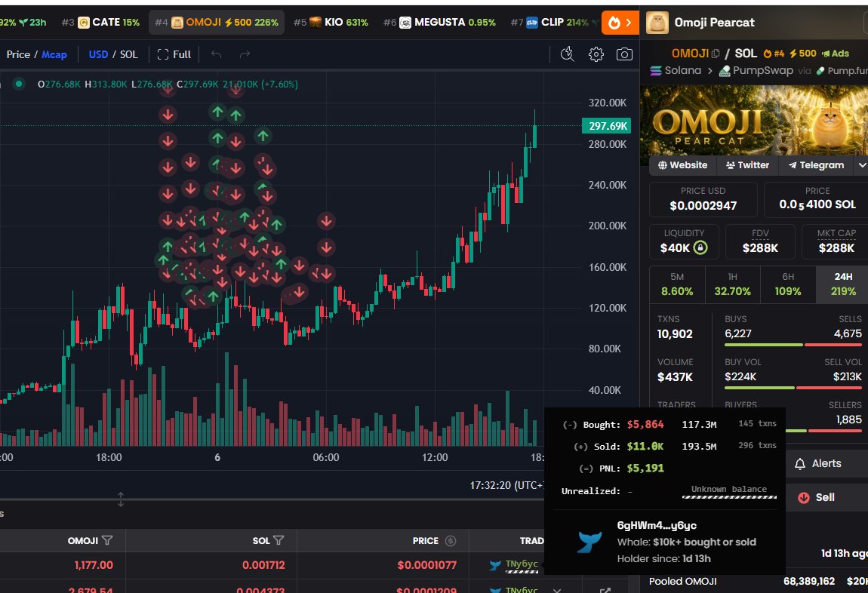Screen dimensions: 868x593
Task: Open the OMOJI Pear Cat banner image
Action: click(x=754, y=121)
